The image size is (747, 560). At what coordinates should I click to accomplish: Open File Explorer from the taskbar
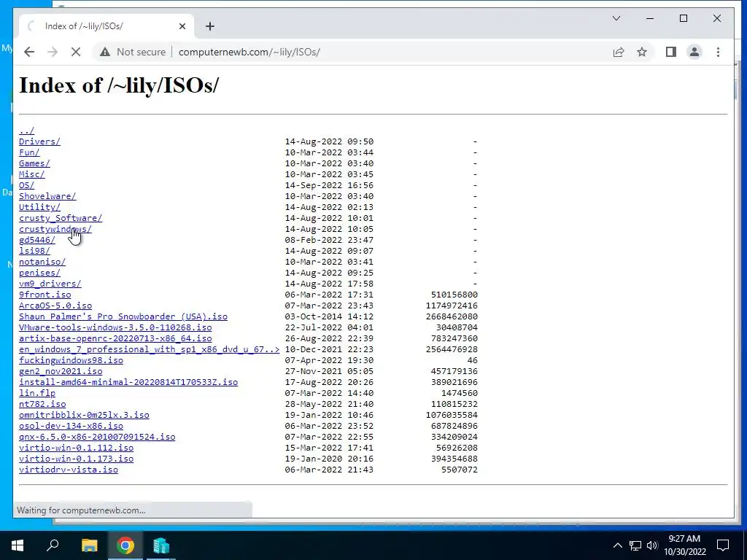89,545
